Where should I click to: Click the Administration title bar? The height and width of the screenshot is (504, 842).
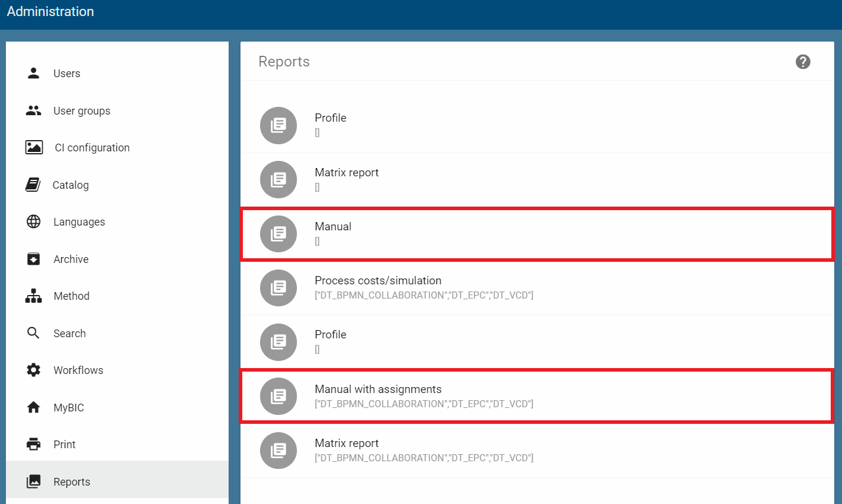pos(50,11)
